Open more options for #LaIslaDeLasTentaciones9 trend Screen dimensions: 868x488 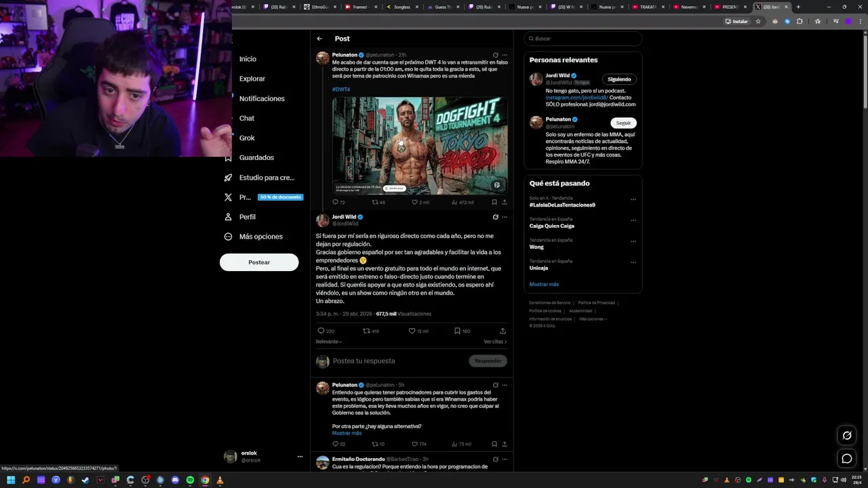[633, 200]
